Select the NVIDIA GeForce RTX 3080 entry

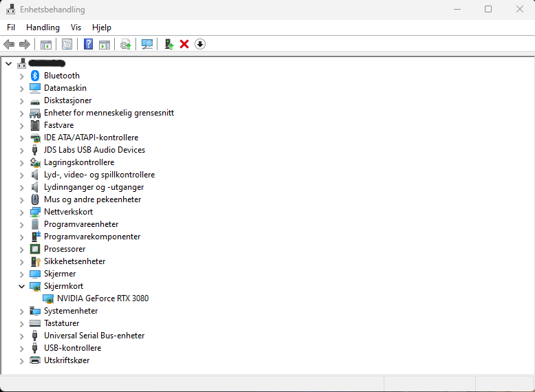102,298
